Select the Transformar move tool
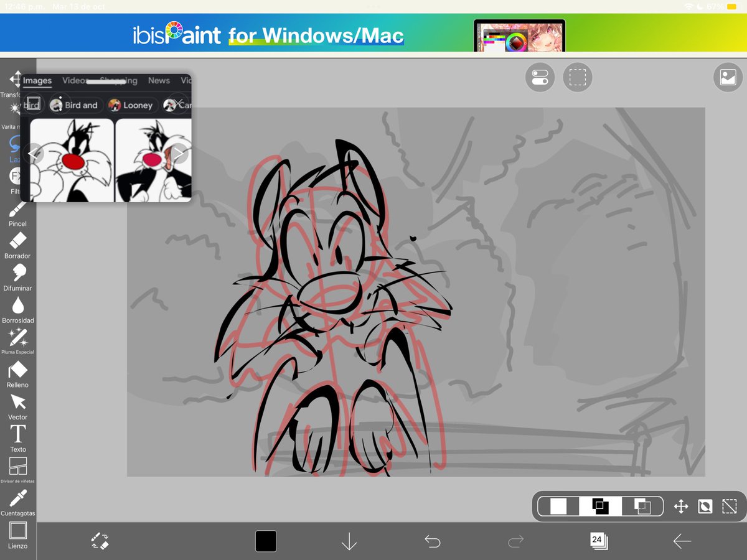Viewport: 747px width, 560px height. tap(12, 84)
